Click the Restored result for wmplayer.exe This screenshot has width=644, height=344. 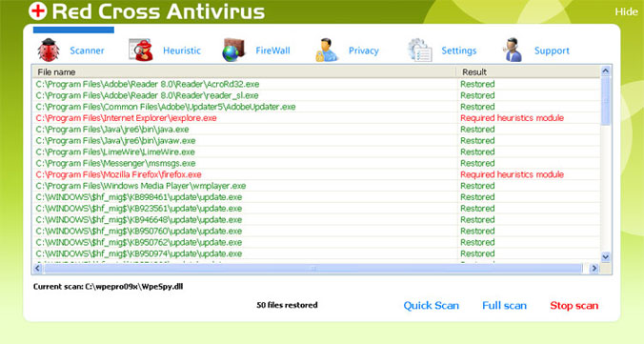[477, 186]
